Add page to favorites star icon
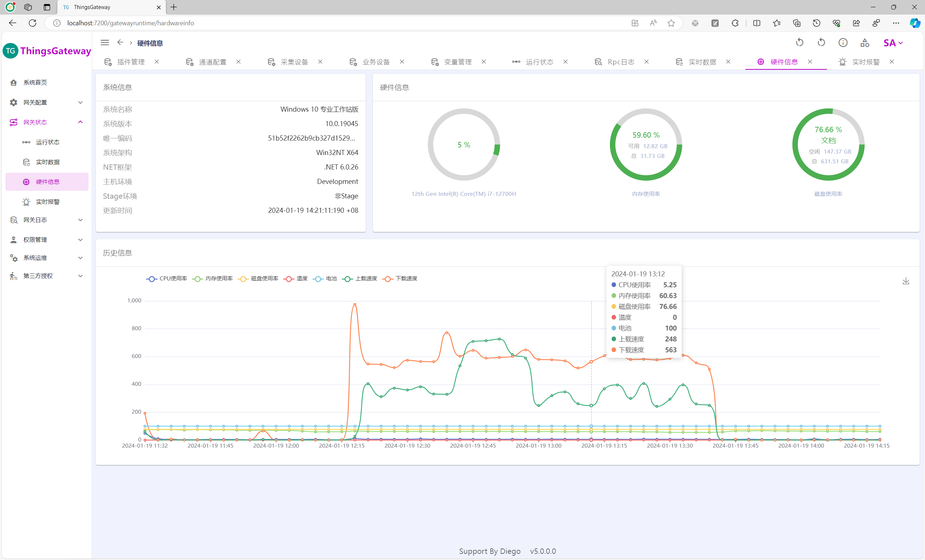 671,23
